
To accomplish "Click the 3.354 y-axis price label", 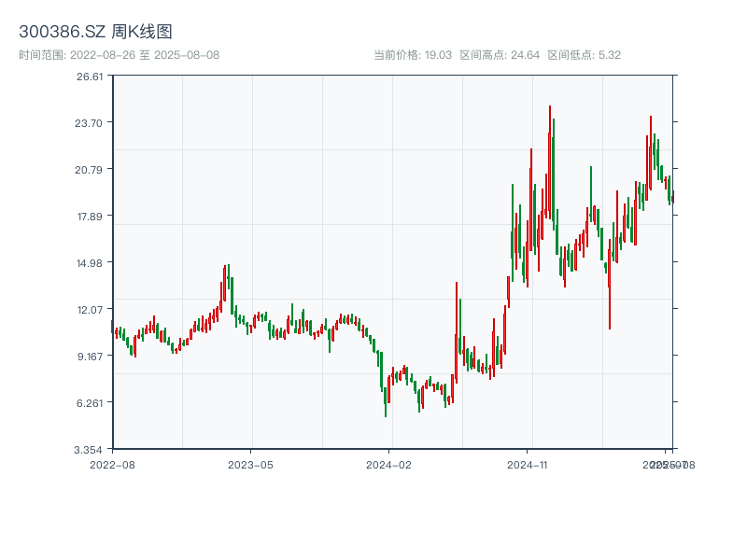I will pyautogui.click(x=90, y=450).
